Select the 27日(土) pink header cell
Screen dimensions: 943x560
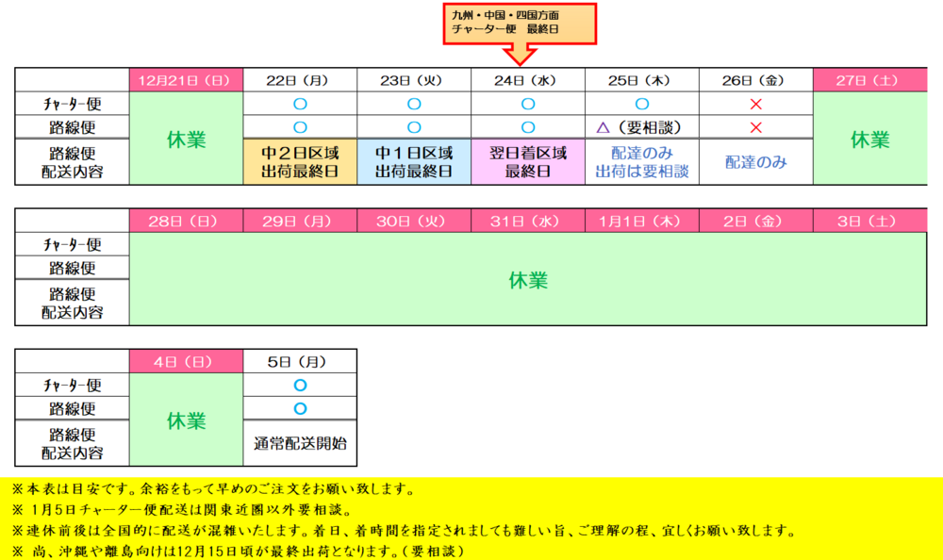point(868,80)
